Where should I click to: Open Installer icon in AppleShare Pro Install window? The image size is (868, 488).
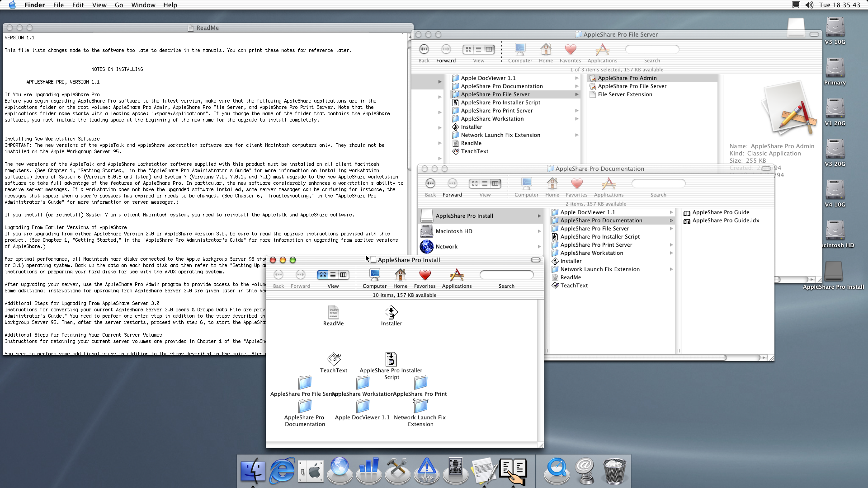[391, 312]
